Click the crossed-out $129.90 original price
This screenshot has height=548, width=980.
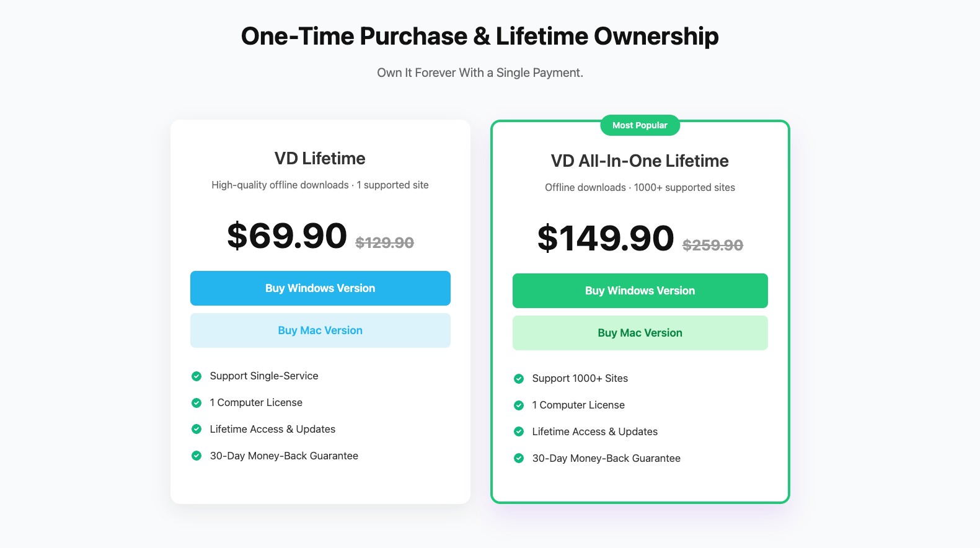(x=384, y=243)
